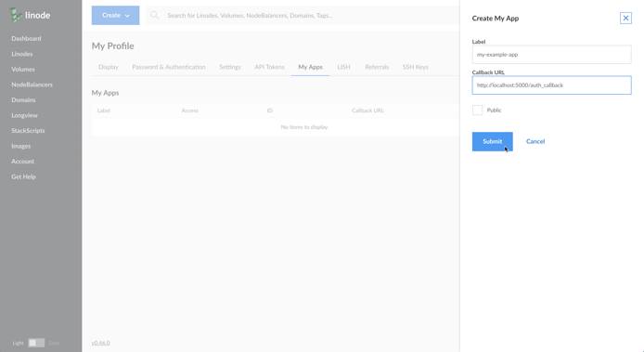Image resolution: width=644 pixels, height=352 pixels.
Task: Click the My Profile heading
Action: click(113, 46)
